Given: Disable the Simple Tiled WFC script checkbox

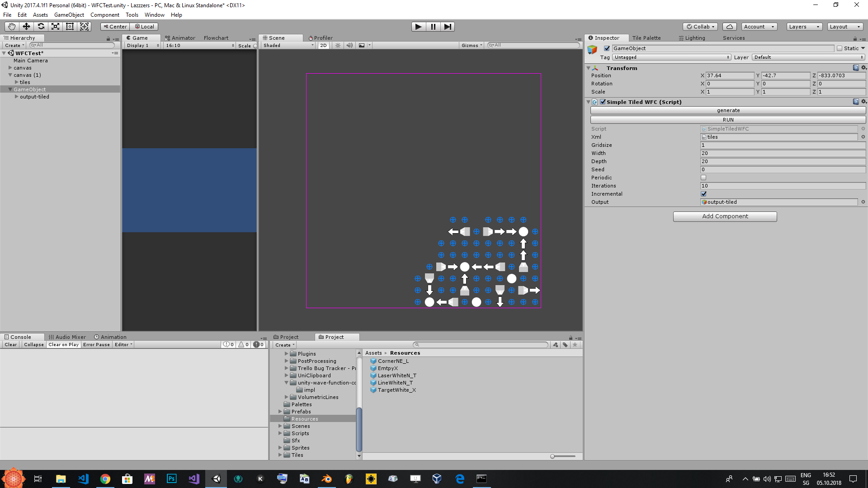Looking at the screenshot, I should [603, 102].
